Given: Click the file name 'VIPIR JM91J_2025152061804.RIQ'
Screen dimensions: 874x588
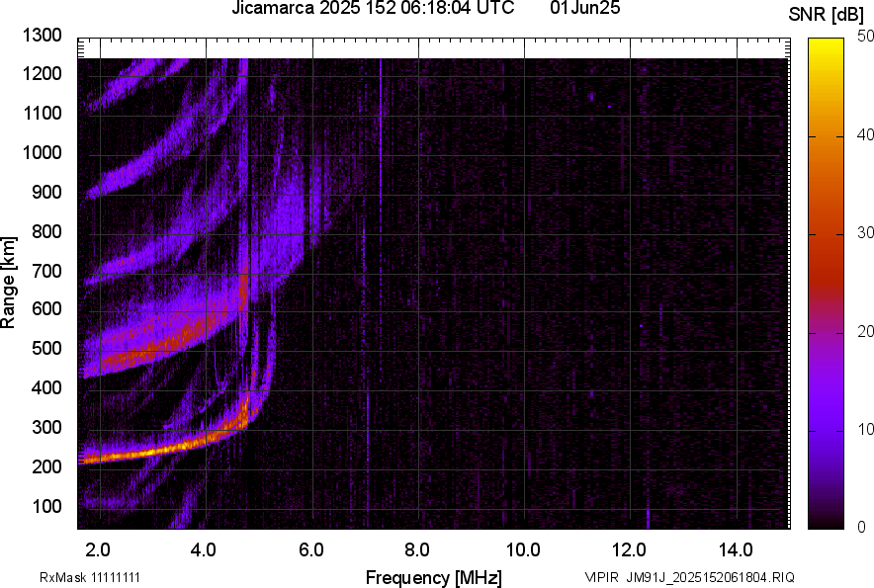Looking at the screenshot, I should (690, 577).
